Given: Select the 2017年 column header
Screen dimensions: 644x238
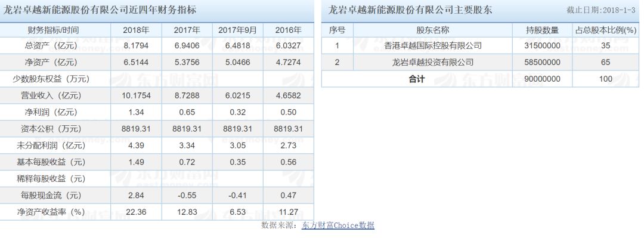Looking at the screenshot, I should (x=187, y=30).
